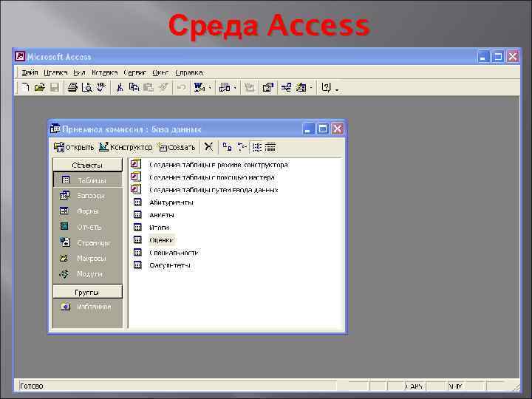532x399 pixels.
Task: Click the Office Links Word icon
Action: [x=199, y=87]
